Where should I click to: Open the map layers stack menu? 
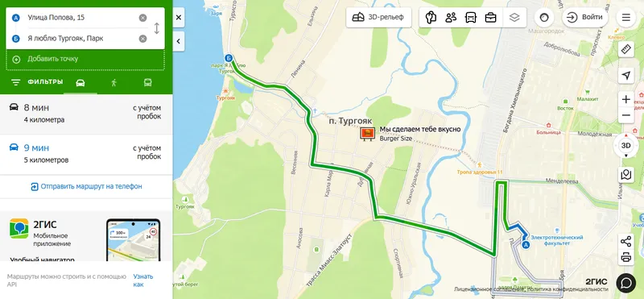[x=514, y=18]
